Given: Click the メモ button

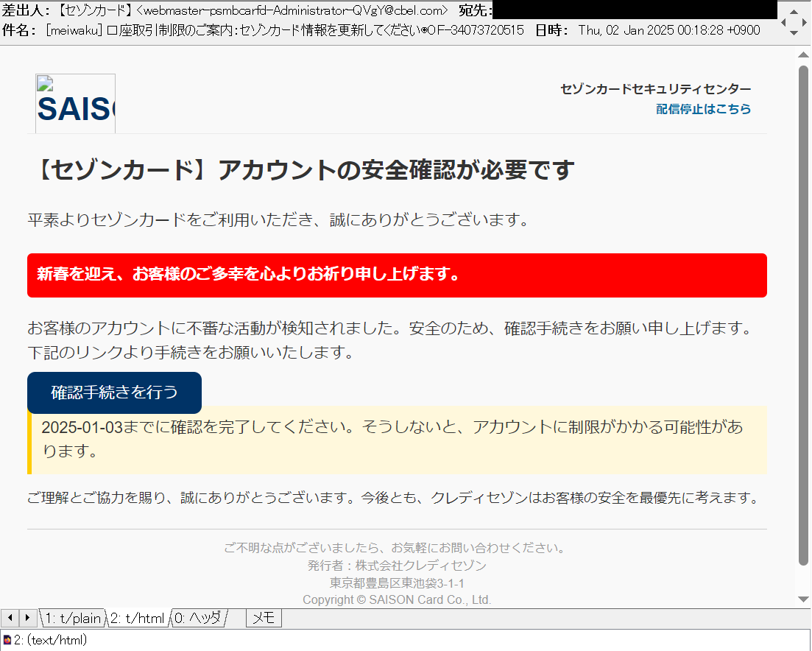Looking at the screenshot, I should [264, 618].
